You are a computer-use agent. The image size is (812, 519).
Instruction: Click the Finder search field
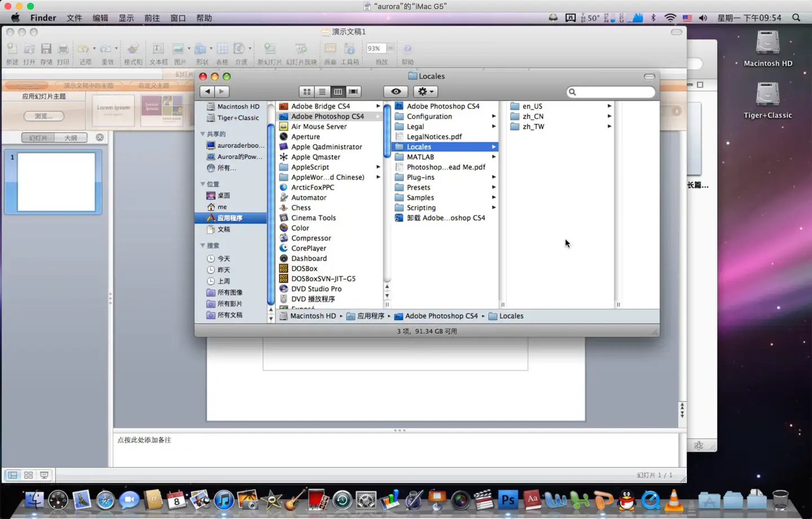[611, 92]
